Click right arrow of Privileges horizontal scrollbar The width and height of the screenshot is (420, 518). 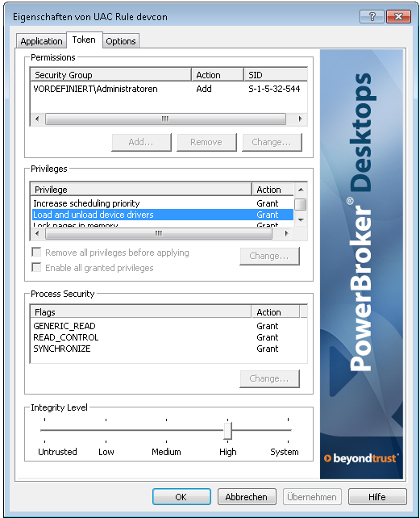287,233
